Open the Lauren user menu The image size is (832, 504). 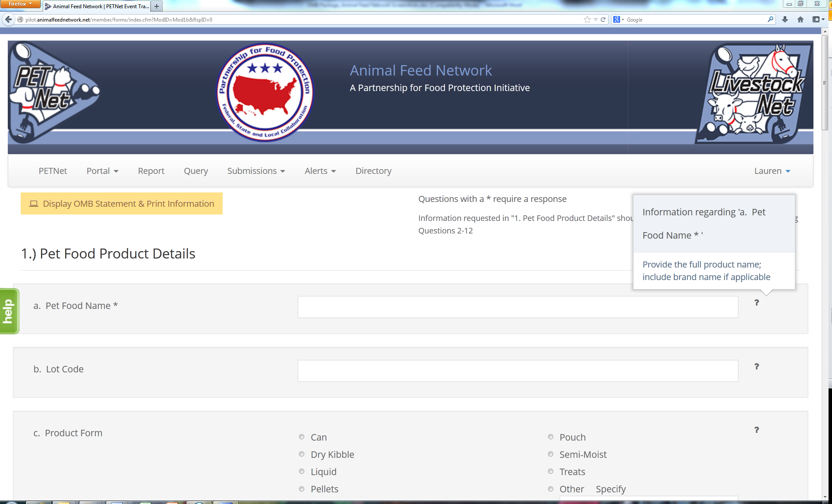click(x=772, y=171)
